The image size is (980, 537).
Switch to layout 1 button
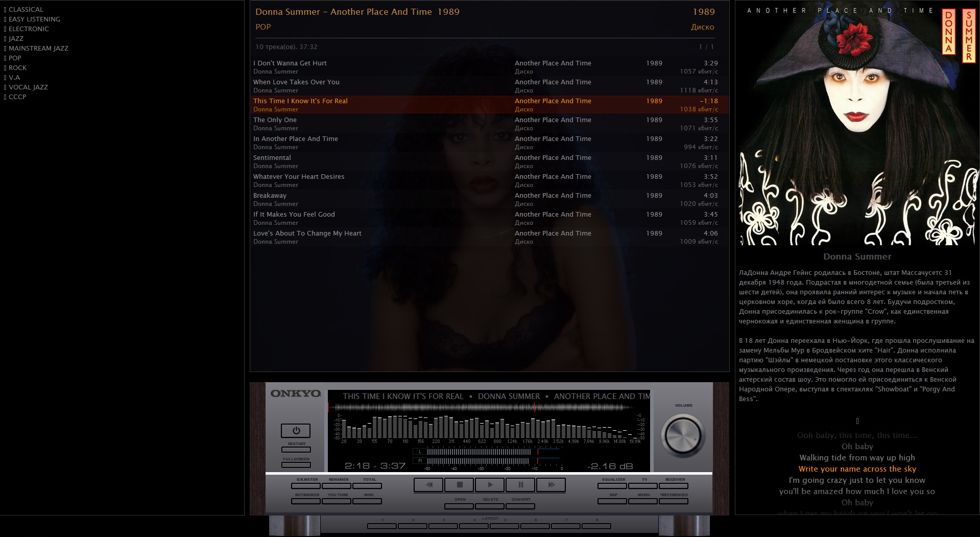point(382,526)
